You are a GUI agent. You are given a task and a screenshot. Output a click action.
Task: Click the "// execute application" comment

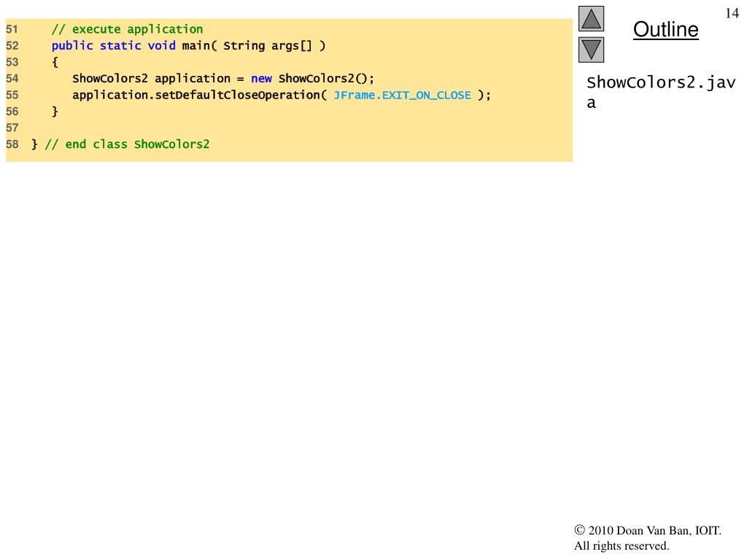coord(127,30)
